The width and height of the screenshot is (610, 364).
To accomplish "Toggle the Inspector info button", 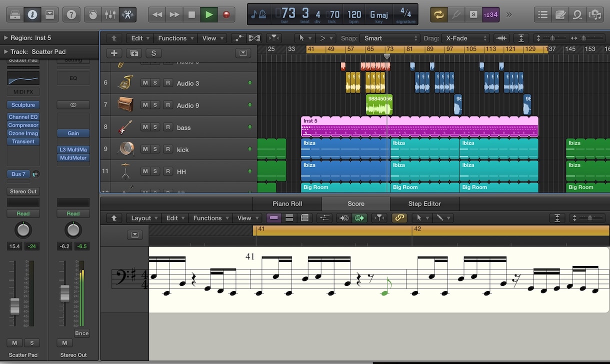I will [32, 14].
